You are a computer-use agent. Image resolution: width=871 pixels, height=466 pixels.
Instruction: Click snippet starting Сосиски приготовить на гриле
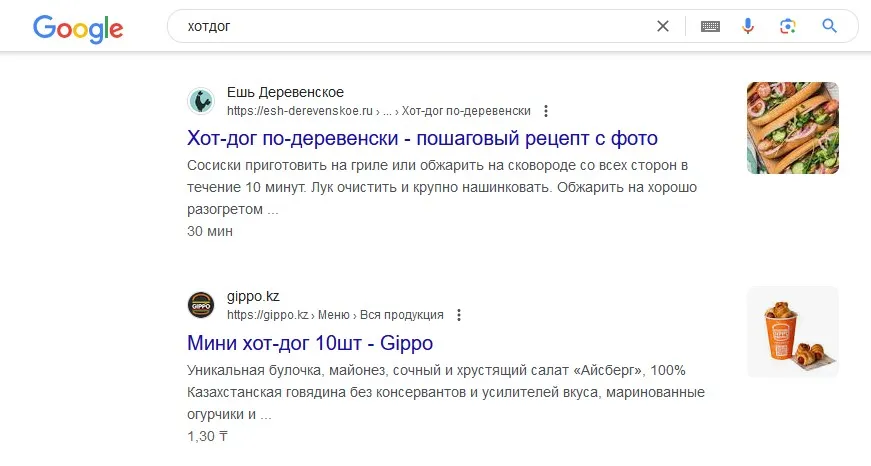click(442, 187)
